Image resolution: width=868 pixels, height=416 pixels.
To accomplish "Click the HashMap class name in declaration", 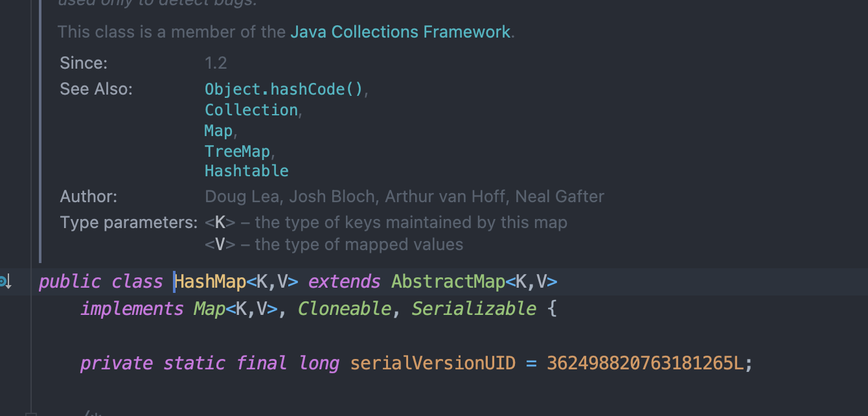I will [210, 282].
